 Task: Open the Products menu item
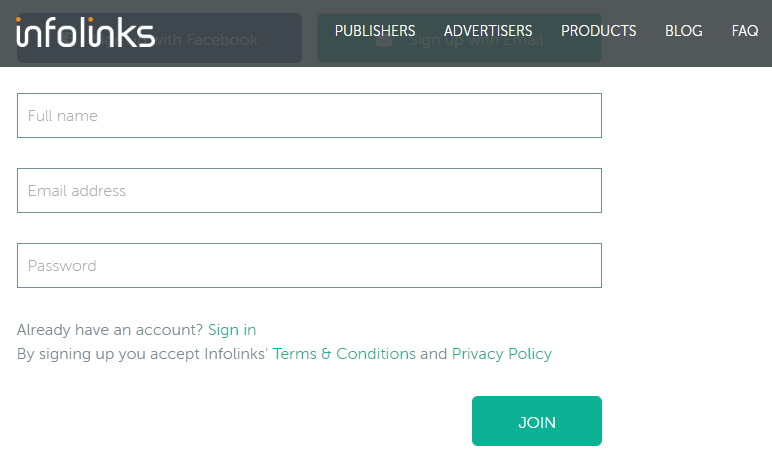[598, 31]
